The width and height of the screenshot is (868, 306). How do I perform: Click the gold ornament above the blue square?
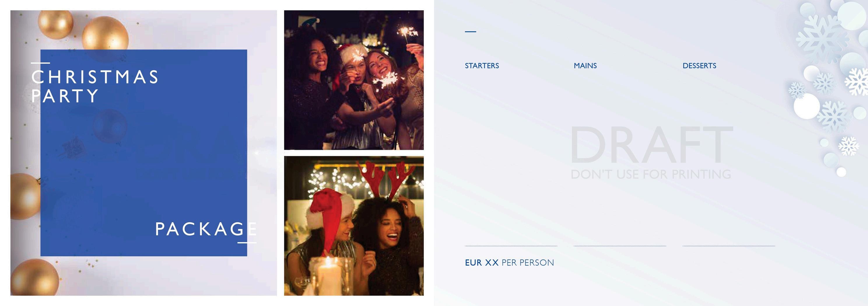click(105, 34)
